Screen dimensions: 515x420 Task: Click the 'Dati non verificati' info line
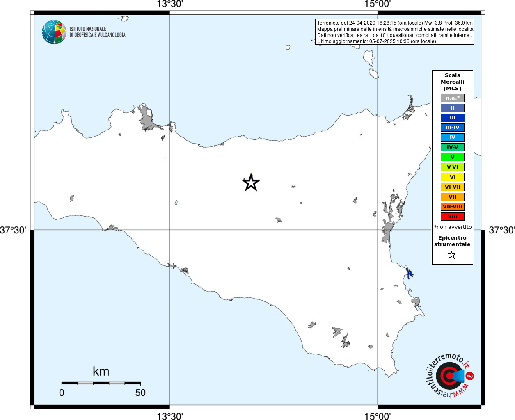pos(394,35)
